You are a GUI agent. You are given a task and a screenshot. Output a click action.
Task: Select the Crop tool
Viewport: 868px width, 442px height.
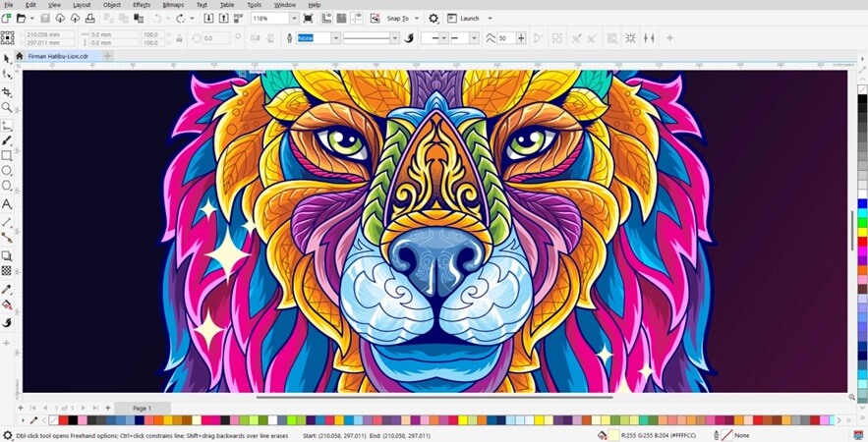pyautogui.click(x=7, y=91)
